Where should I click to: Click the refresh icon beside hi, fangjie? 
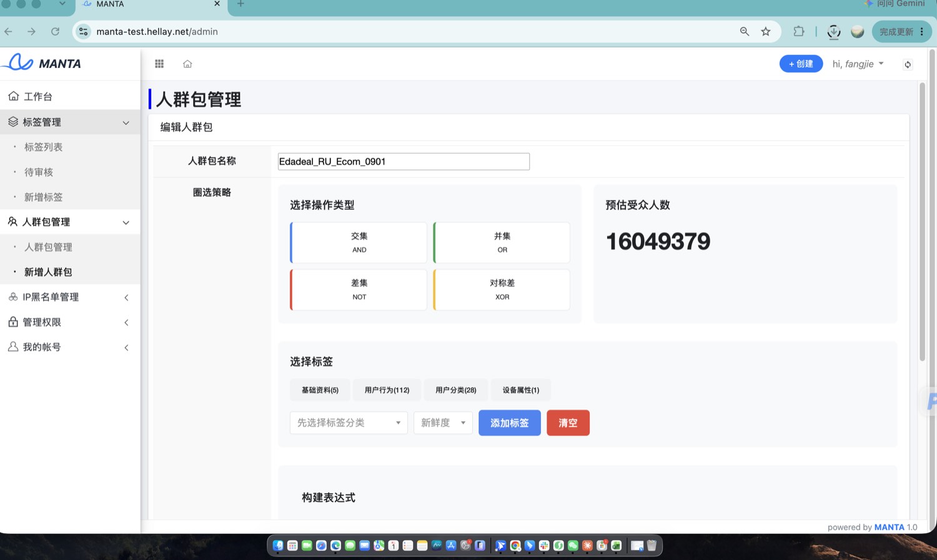[x=908, y=64]
